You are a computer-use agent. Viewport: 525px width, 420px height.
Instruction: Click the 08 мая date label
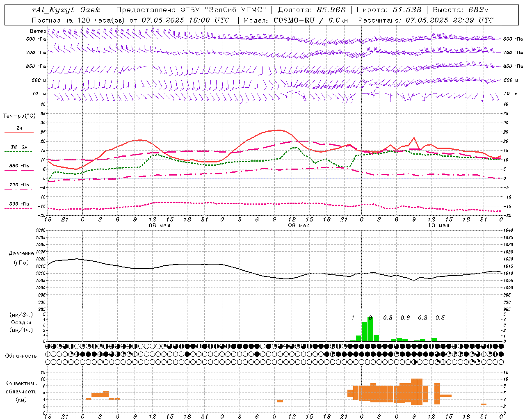tap(159, 226)
